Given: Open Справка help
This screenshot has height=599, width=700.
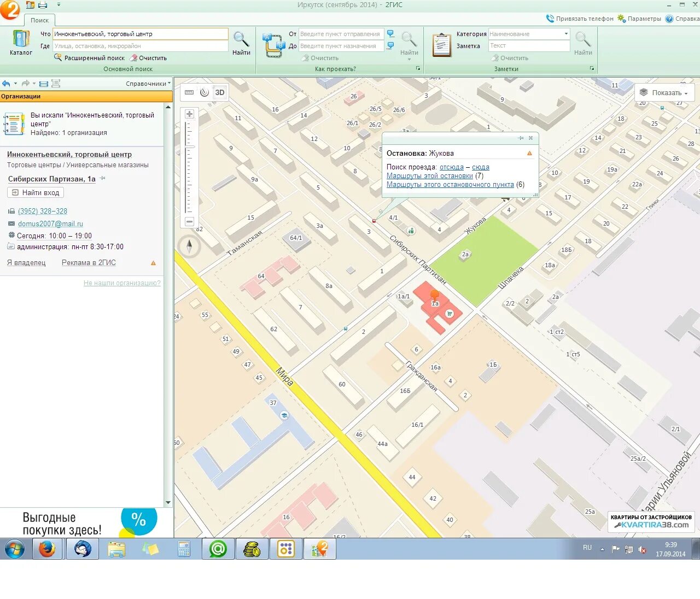Looking at the screenshot, I should (x=682, y=19).
